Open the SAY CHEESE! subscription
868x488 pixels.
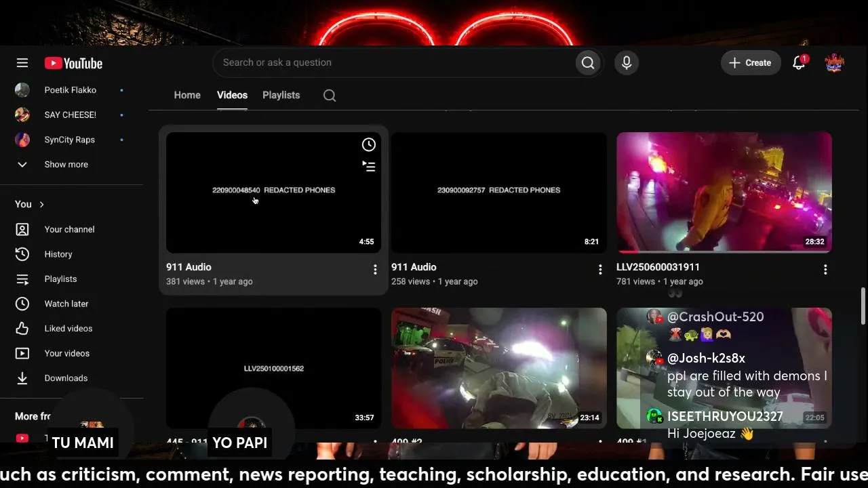[71, 115]
